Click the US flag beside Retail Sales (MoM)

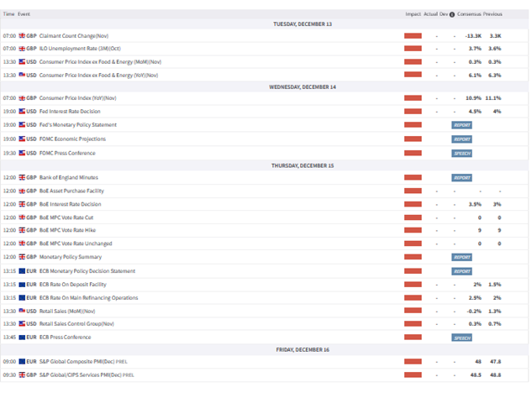click(x=22, y=311)
